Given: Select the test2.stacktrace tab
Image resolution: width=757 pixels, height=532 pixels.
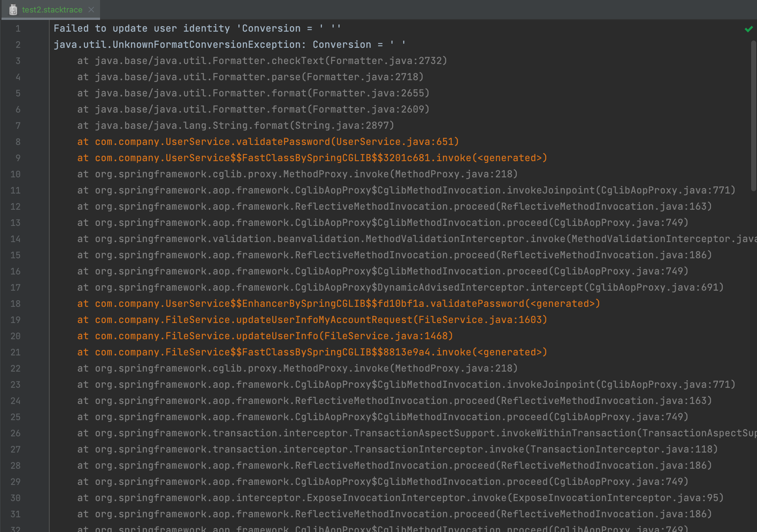Looking at the screenshot, I should (51, 10).
